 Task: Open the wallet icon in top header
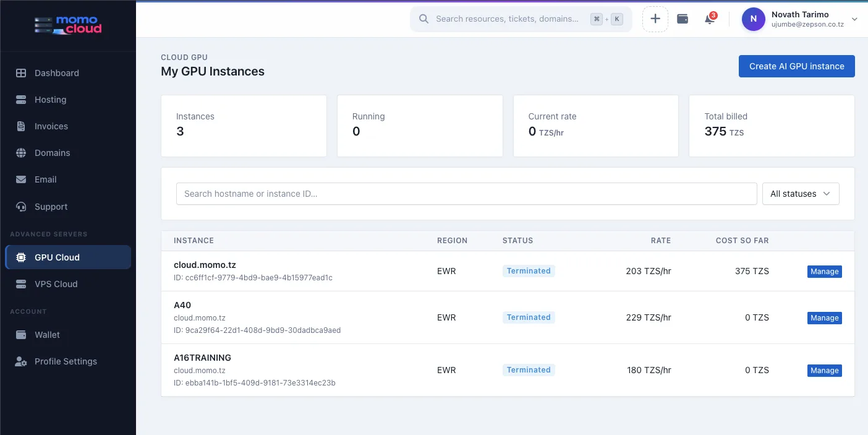click(683, 19)
